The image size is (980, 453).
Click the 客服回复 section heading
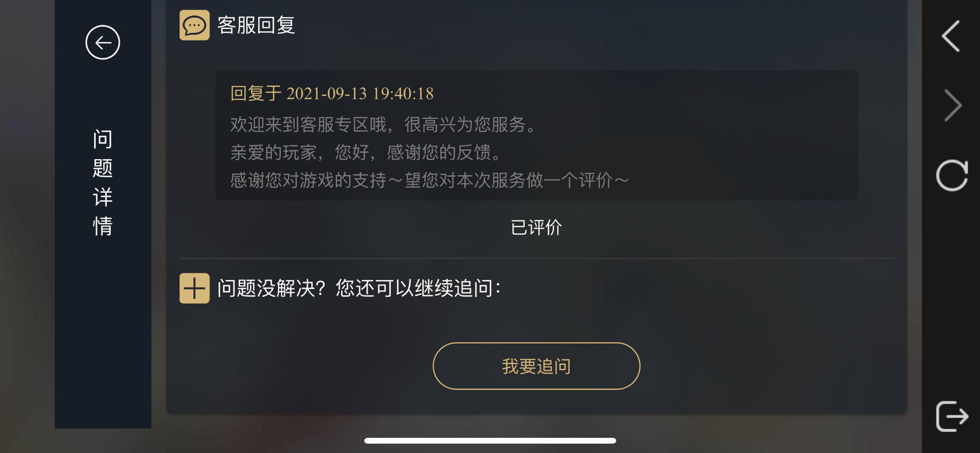[x=256, y=25]
